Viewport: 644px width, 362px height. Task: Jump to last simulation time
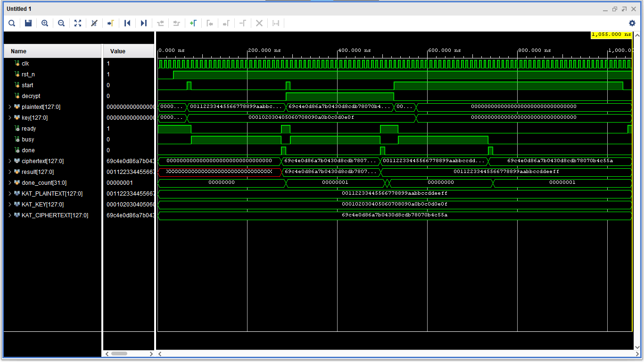coord(144,23)
